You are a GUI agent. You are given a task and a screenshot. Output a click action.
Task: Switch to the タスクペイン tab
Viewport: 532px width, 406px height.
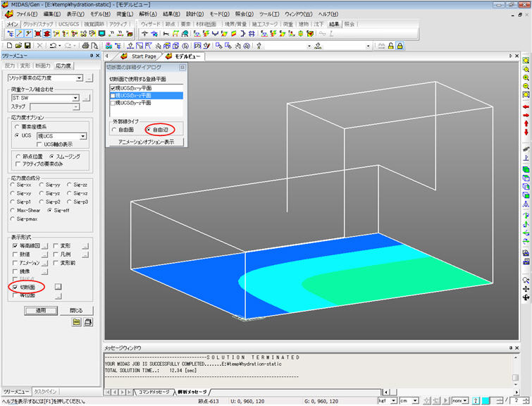[x=45, y=392]
